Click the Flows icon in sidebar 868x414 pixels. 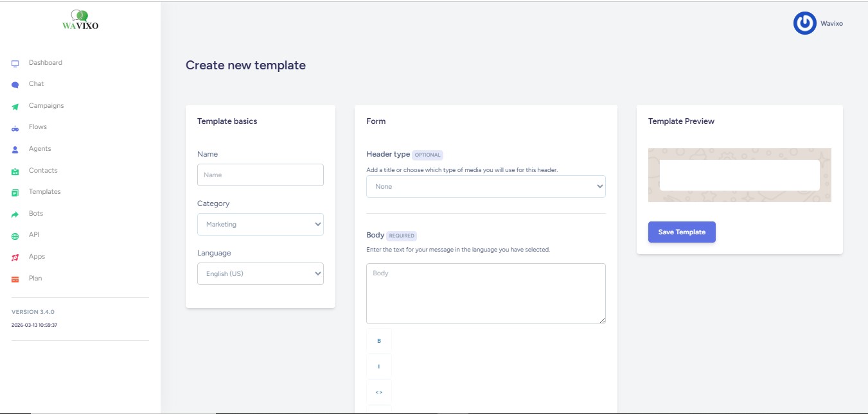(x=15, y=128)
